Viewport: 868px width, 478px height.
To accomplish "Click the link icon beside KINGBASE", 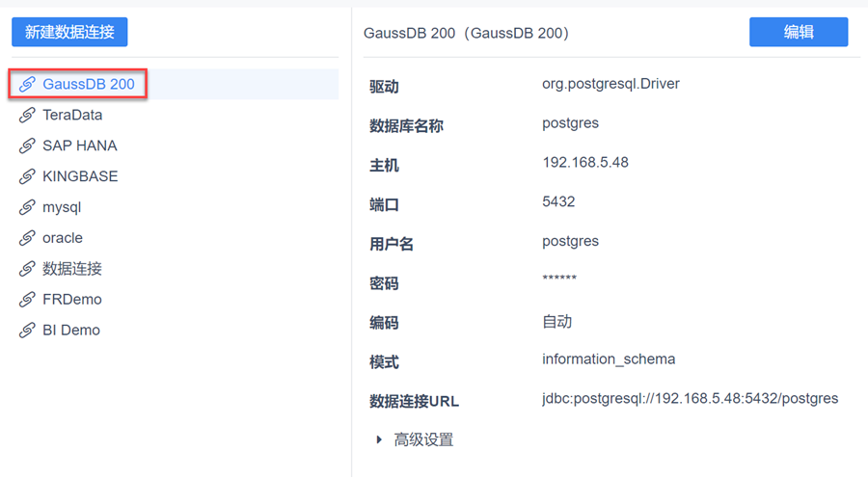I will 27,176.
